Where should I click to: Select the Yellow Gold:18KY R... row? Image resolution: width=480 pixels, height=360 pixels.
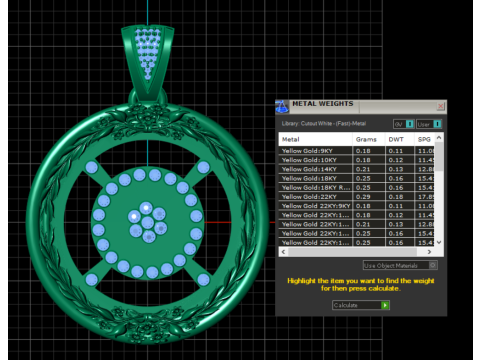(356, 188)
